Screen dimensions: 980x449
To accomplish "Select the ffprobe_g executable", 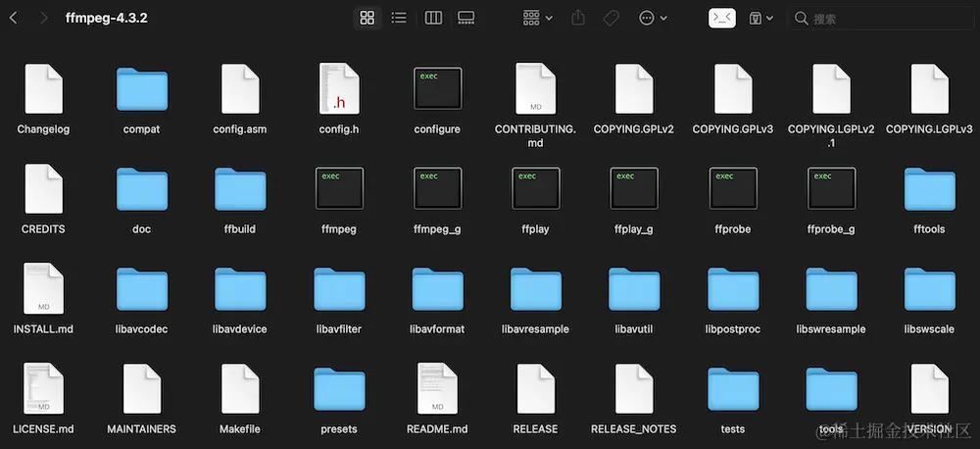I will click(x=831, y=188).
